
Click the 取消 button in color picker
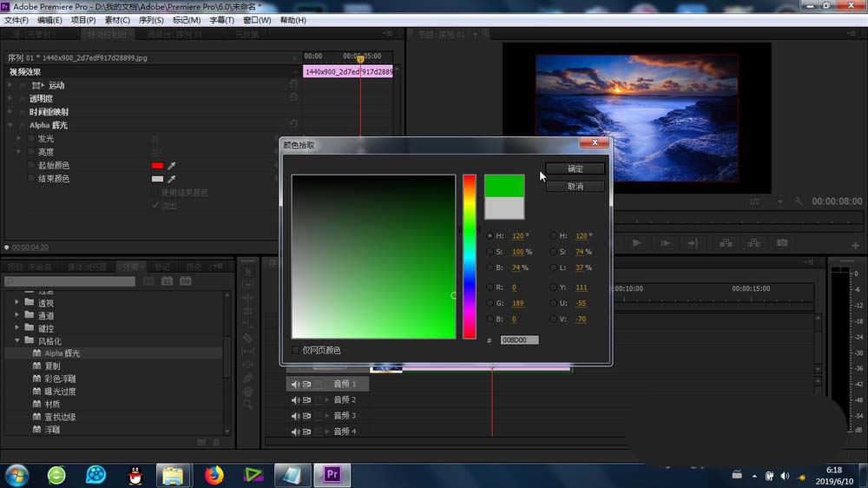[x=575, y=186]
